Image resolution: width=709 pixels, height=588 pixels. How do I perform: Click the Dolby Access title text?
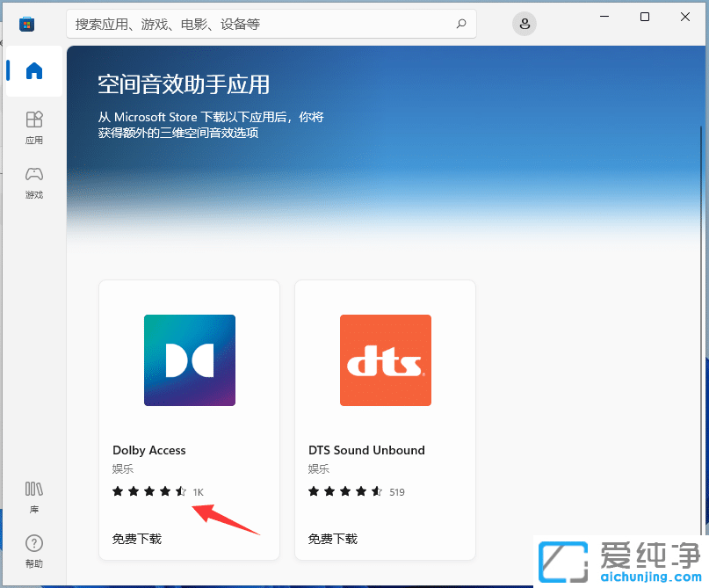tap(148, 450)
